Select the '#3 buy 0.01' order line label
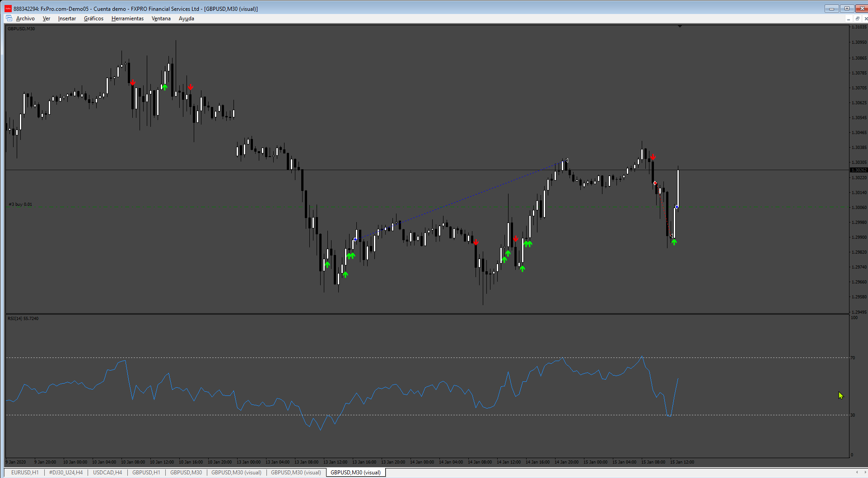Viewport: 868px width, 478px height. tap(20, 204)
